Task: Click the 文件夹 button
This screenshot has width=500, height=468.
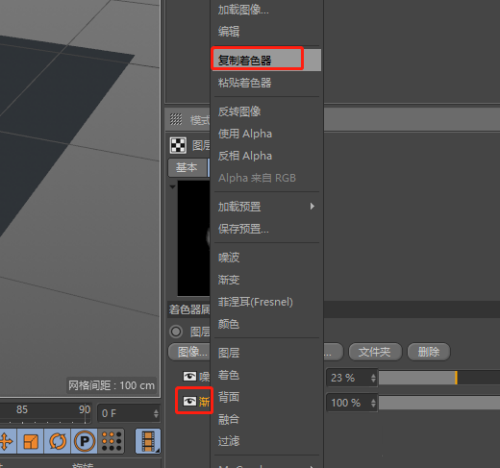Action: click(375, 352)
